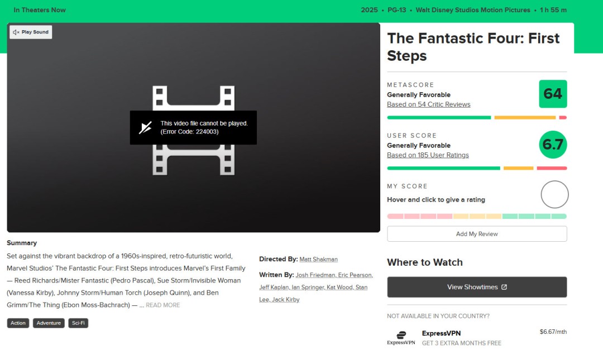
Task: Click the My Score rating bar
Action: tap(477, 217)
